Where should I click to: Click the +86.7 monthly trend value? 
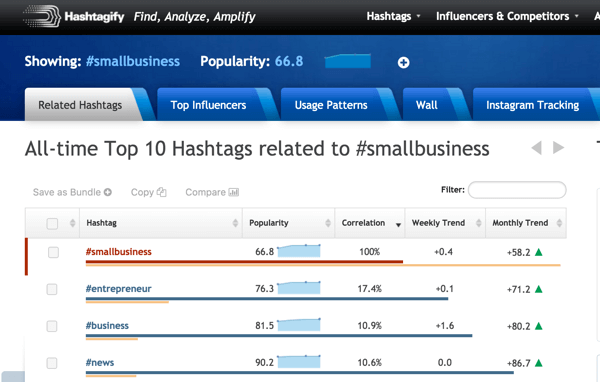point(518,363)
